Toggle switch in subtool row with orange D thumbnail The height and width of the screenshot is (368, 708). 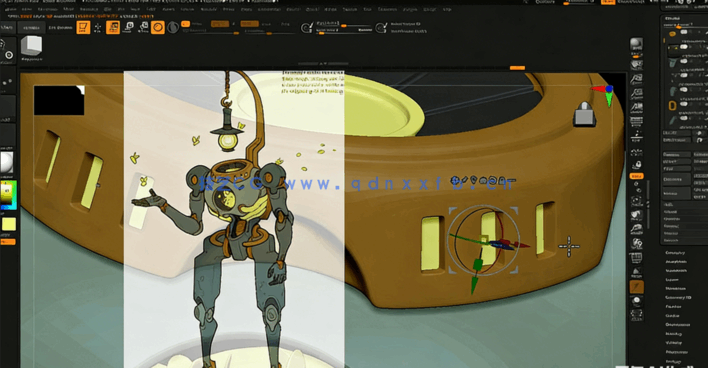tap(685, 104)
